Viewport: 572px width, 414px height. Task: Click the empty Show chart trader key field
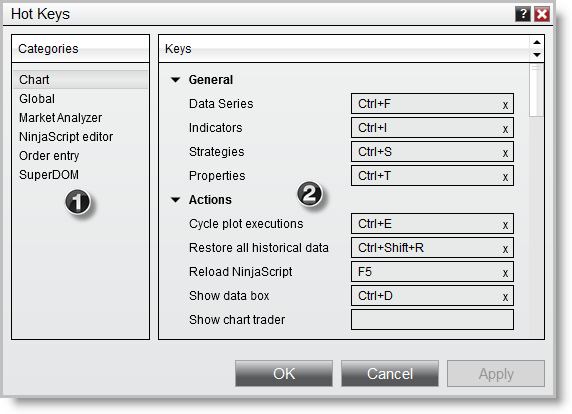[432, 320]
